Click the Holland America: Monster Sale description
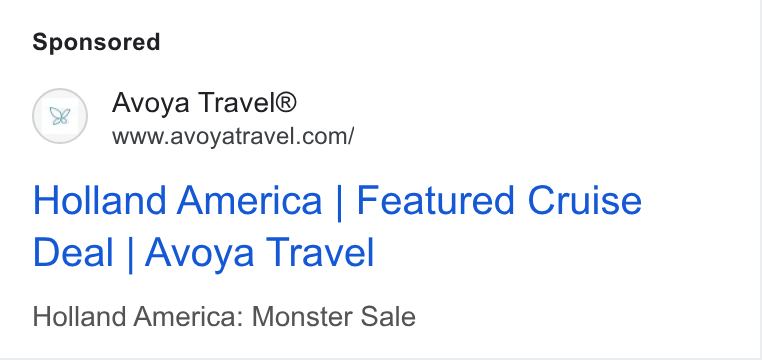 click(224, 317)
